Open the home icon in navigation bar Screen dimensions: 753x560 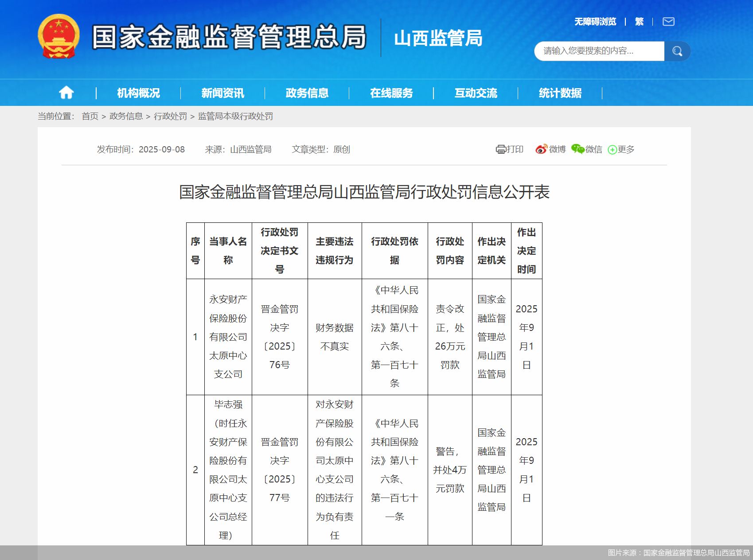pos(66,93)
